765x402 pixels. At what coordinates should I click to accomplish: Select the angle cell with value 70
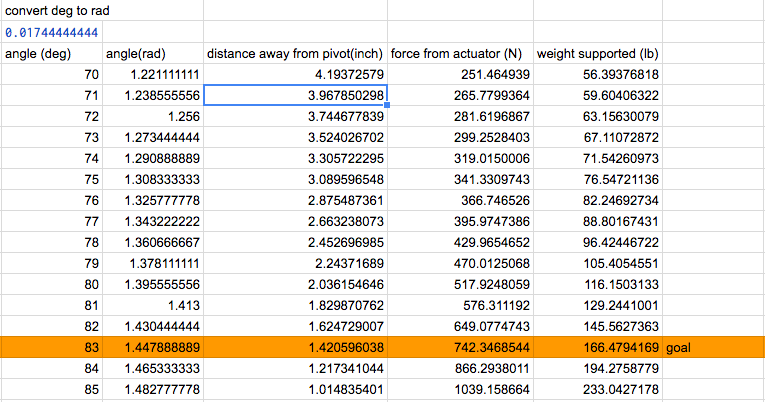[x=52, y=75]
